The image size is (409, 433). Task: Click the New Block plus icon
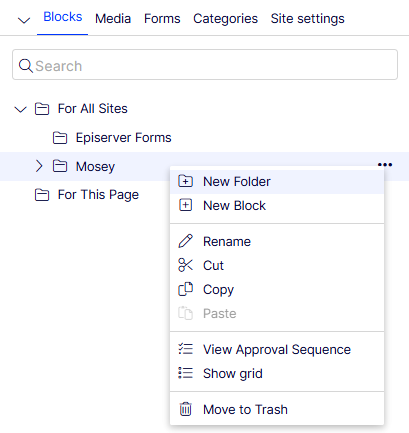tap(185, 205)
